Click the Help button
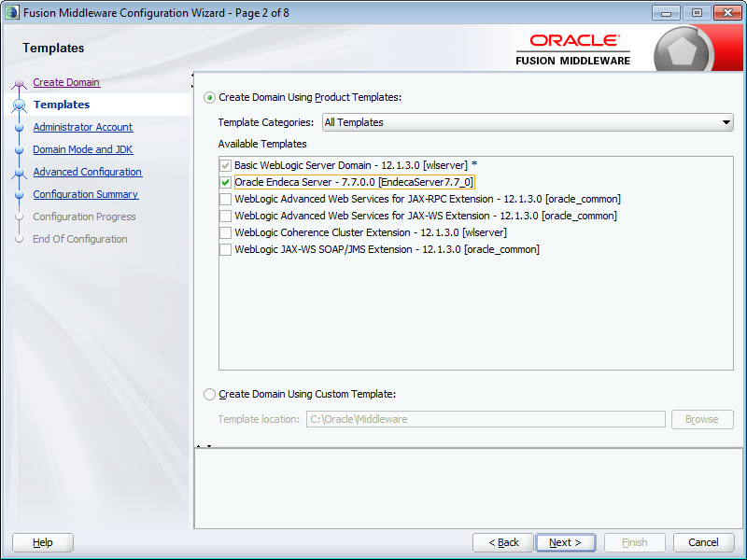 [43, 542]
